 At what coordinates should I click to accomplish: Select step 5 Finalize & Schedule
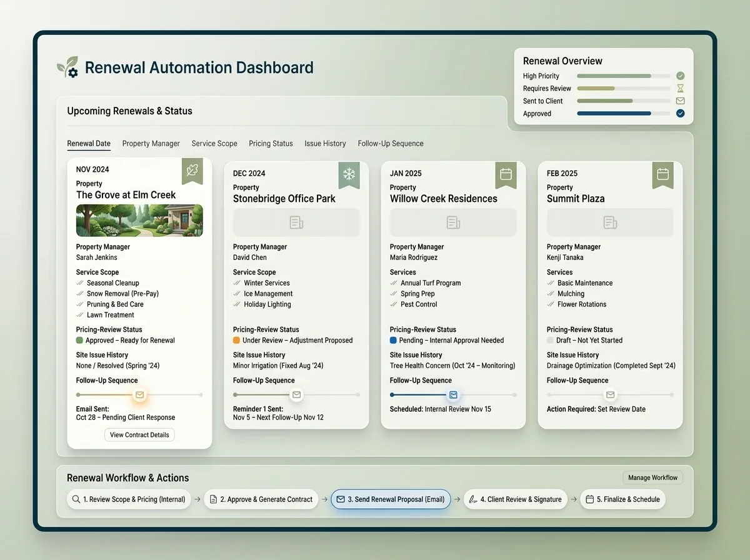pyautogui.click(x=622, y=499)
